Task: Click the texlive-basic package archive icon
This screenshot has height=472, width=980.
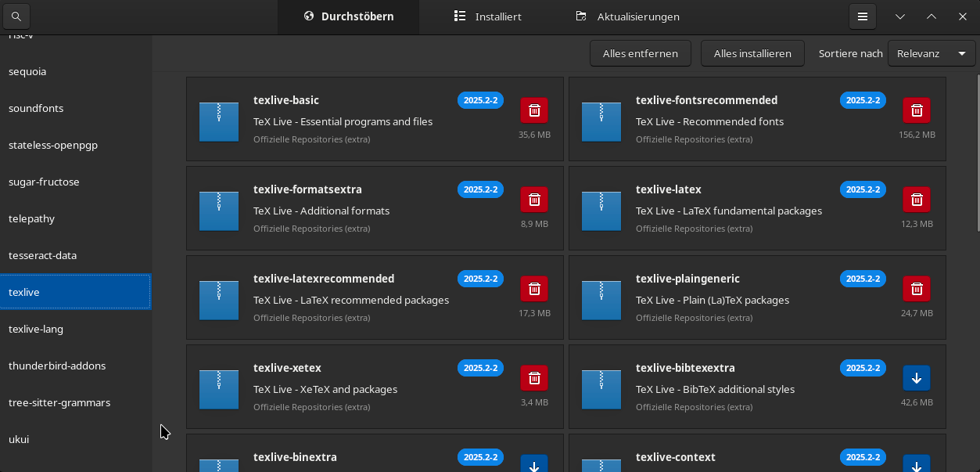Action: [219, 121]
